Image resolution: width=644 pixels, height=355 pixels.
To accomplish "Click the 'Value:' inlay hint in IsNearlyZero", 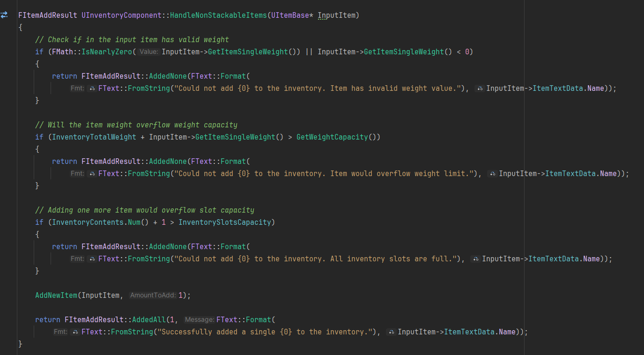I will coord(149,52).
